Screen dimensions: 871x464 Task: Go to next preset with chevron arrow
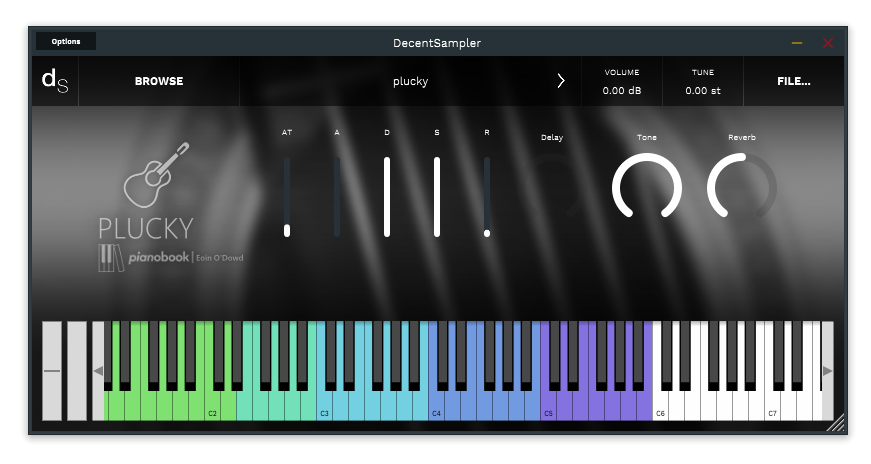(561, 81)
